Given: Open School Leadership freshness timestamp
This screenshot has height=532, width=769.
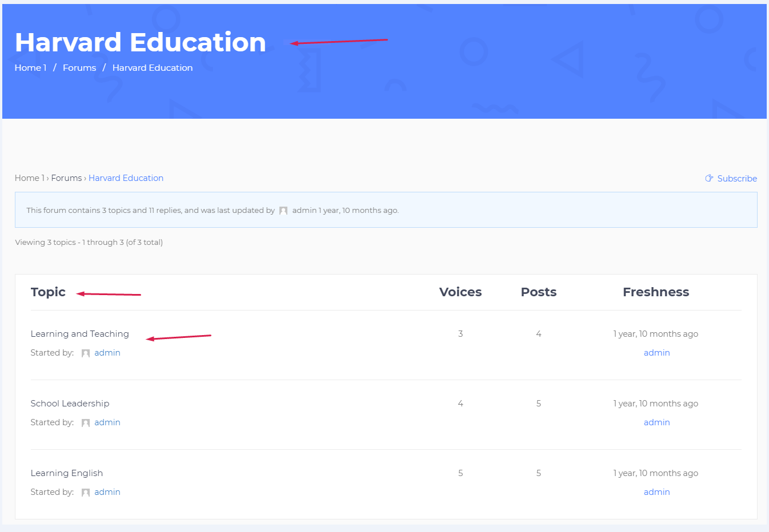Looking at the screenshot, I should tap(655, 404).
